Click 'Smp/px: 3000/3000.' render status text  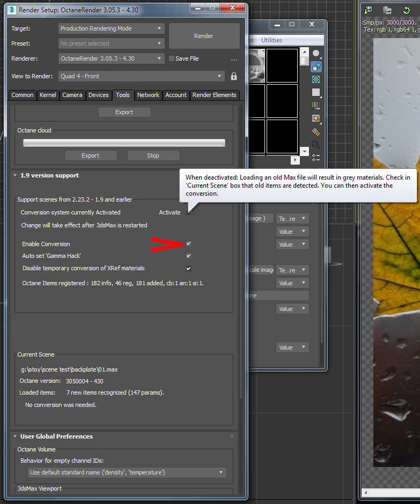tap(390, 23)
